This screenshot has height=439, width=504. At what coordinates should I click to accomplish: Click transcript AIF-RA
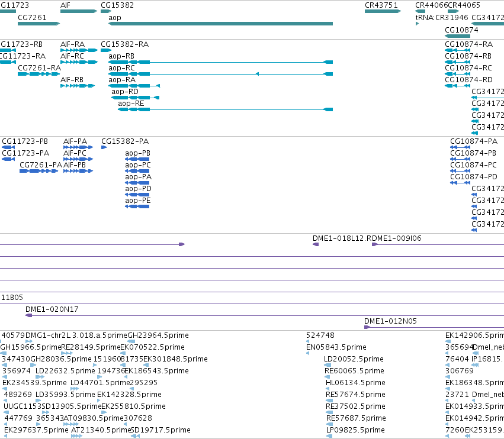tap(79, 50)
